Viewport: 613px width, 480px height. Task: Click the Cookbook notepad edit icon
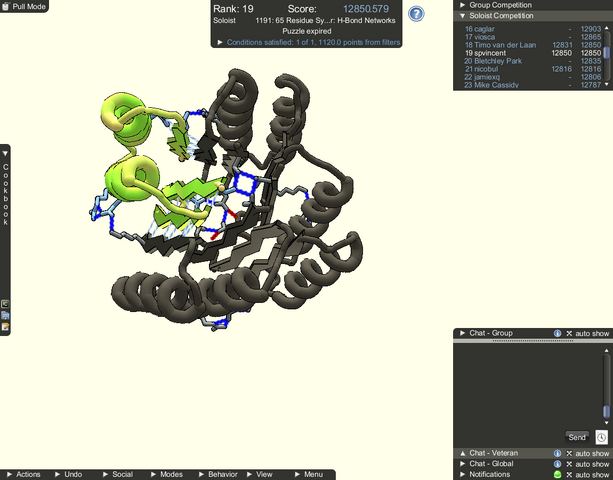[5, 326]
